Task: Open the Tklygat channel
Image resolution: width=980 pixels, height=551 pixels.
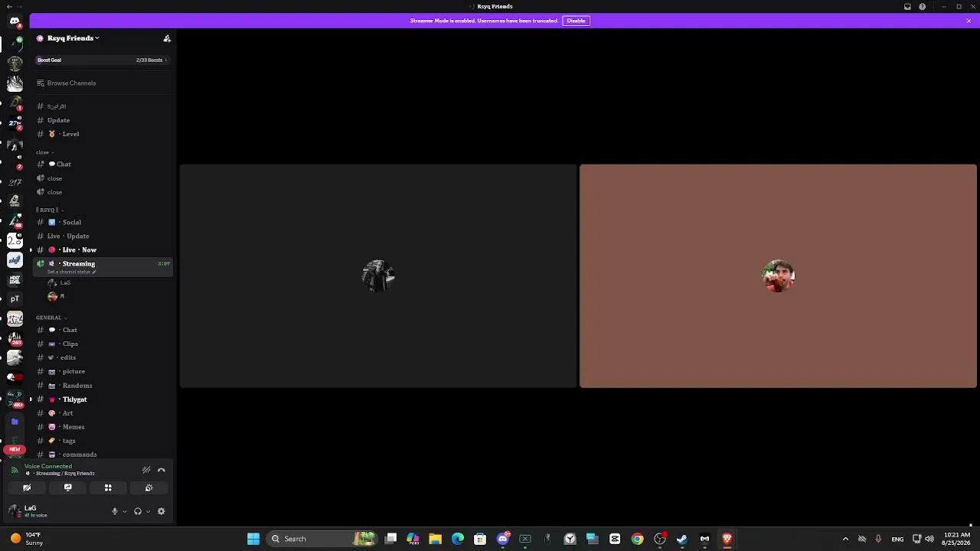Action: click(x=102, y=399)
